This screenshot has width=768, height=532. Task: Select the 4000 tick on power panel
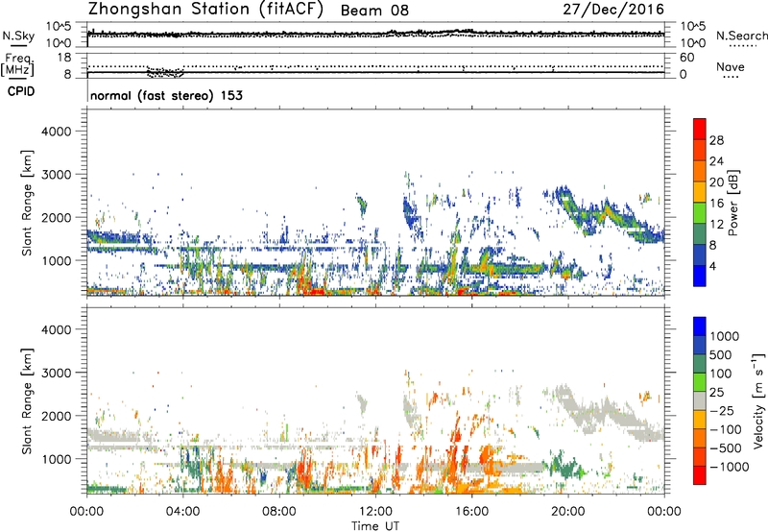point(56,132)
